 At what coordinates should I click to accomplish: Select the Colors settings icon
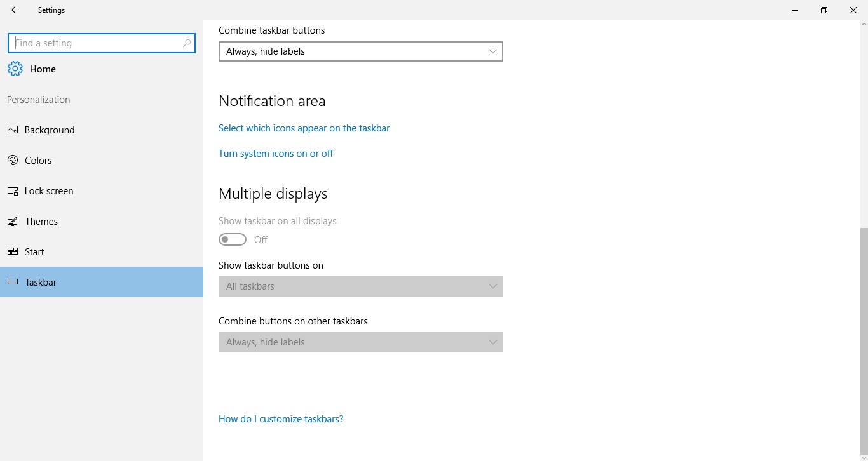tap(13, 160)
